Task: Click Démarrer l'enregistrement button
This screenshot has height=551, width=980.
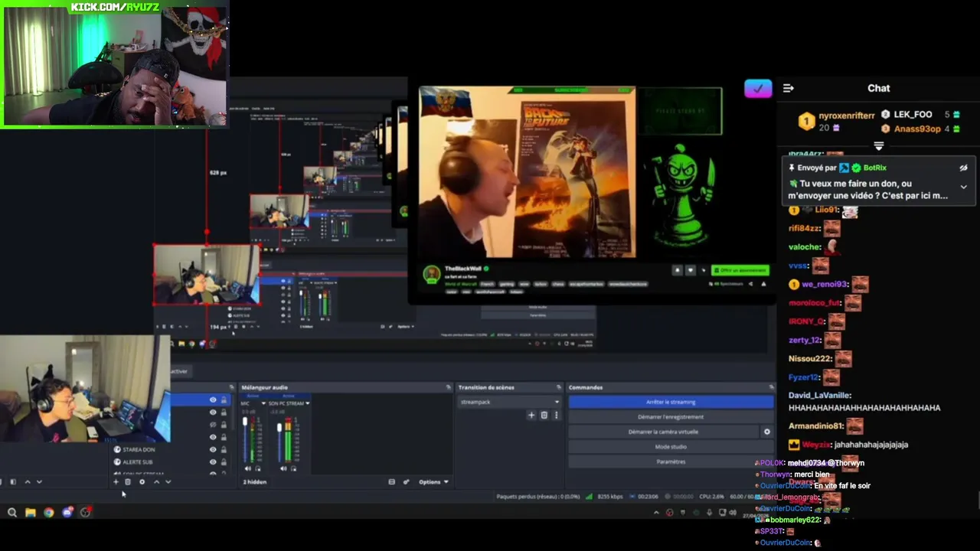Action: tap(671, 417)
